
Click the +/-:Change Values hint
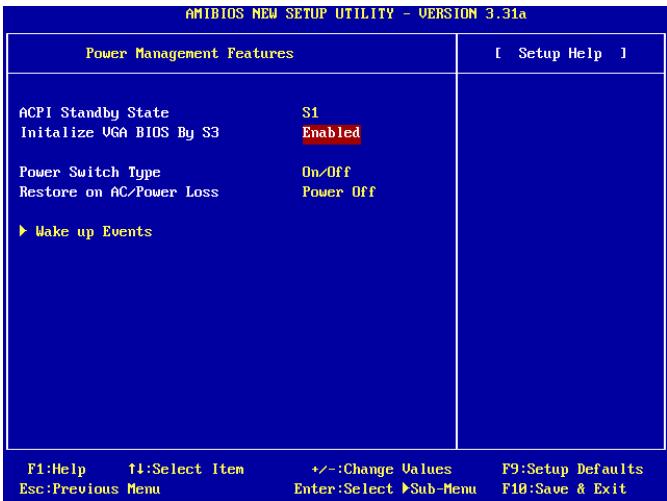click(382, 470)
